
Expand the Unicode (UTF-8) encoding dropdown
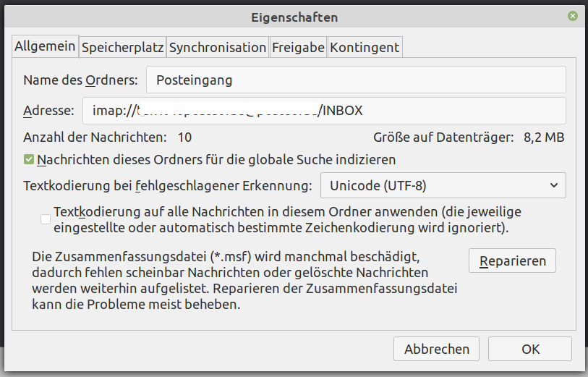[x=443, y=185]
